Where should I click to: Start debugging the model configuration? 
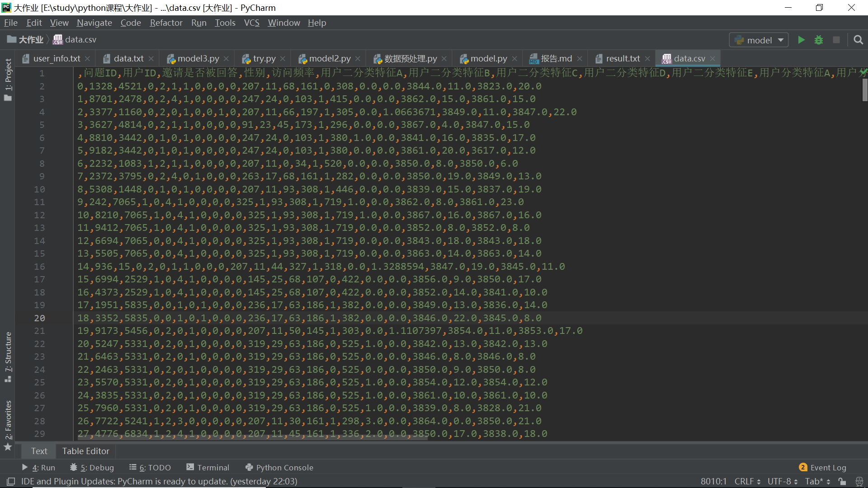(818, 40)
